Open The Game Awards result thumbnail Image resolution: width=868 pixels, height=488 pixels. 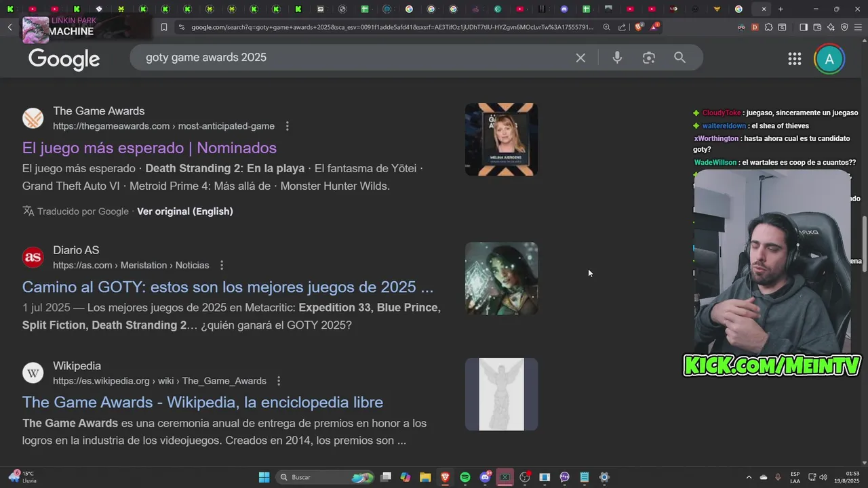pos(501,140)
